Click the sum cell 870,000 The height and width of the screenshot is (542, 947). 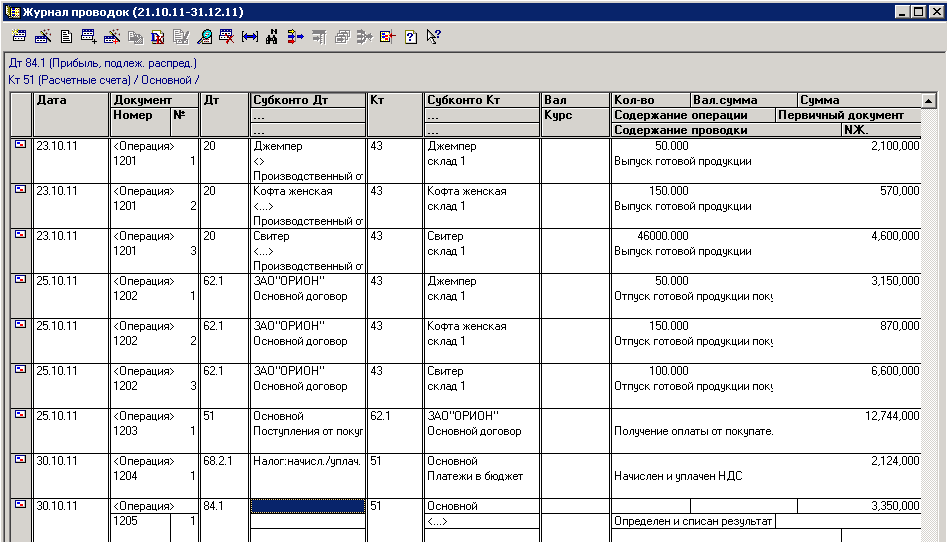pos(899,326)
